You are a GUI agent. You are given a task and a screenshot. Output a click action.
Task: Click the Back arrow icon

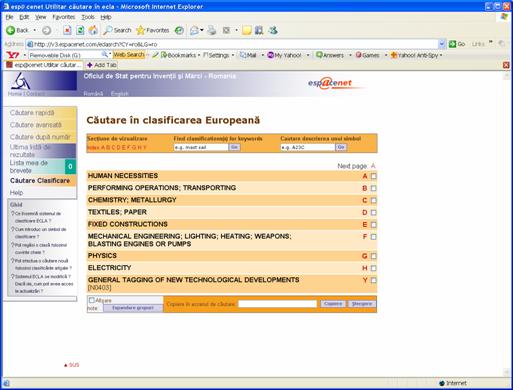pos(11,30)
